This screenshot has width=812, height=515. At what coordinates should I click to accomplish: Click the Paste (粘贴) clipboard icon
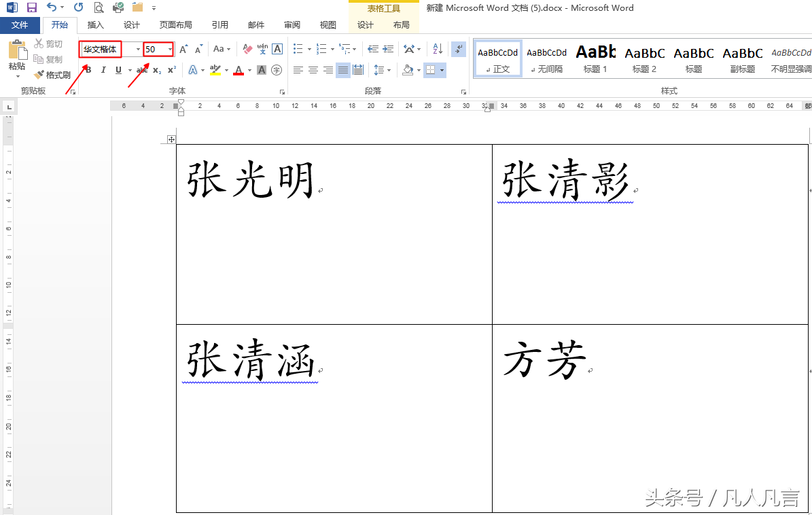click(x=17, y=50)
